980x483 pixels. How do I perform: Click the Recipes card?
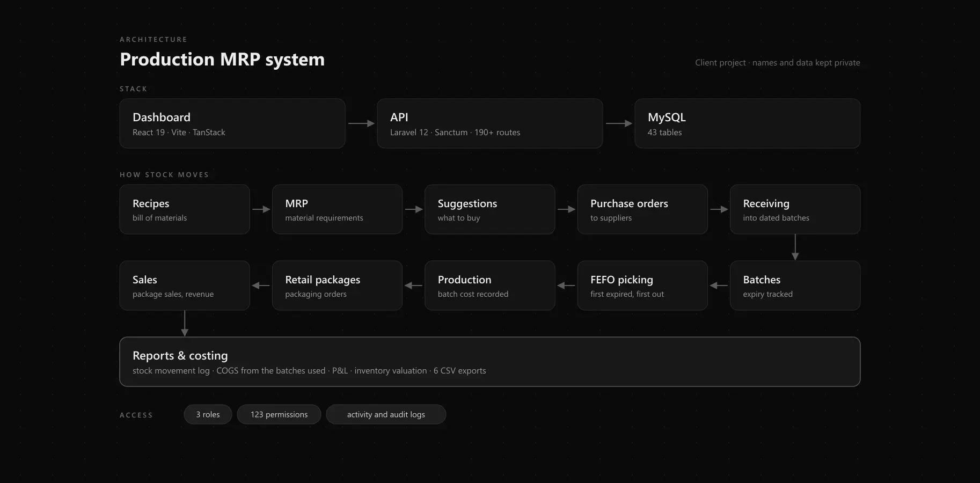pos(185,209)
